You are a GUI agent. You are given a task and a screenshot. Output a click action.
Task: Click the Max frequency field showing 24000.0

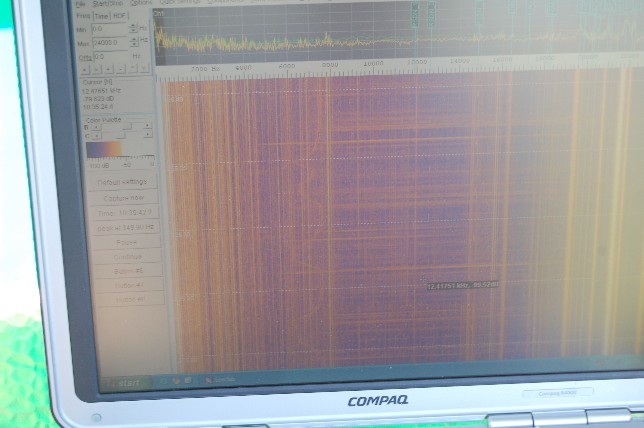pos(111,43)
